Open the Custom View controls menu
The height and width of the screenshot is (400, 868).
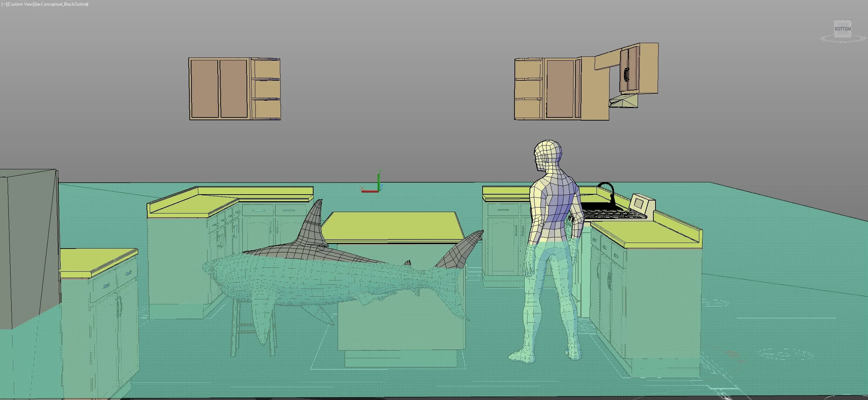click(x=20, y=4)
